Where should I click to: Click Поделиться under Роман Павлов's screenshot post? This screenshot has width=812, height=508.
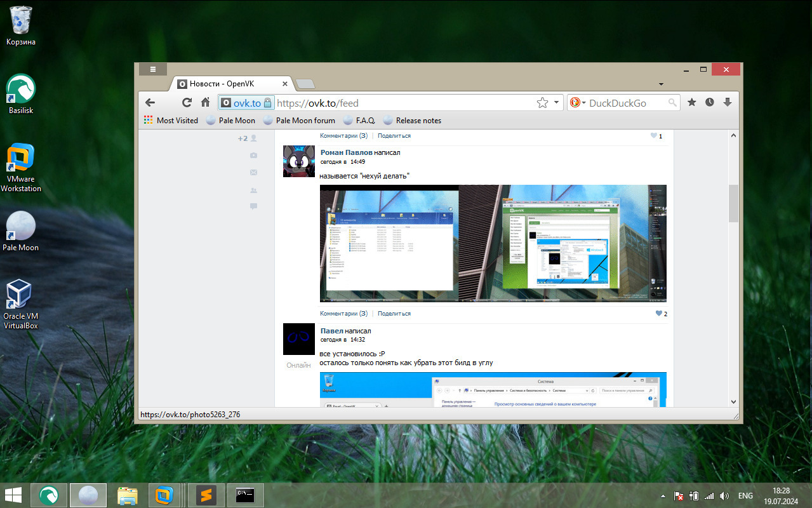[394, 314]
